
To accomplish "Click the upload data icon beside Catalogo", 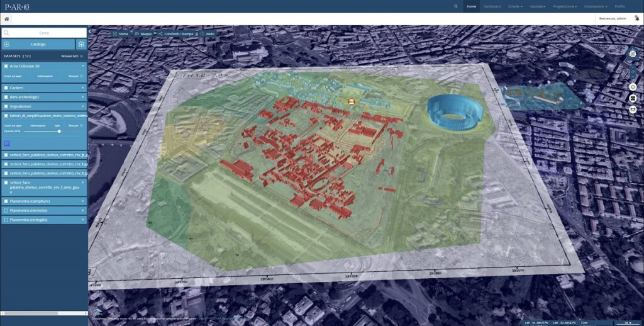I will pos(81,45).
